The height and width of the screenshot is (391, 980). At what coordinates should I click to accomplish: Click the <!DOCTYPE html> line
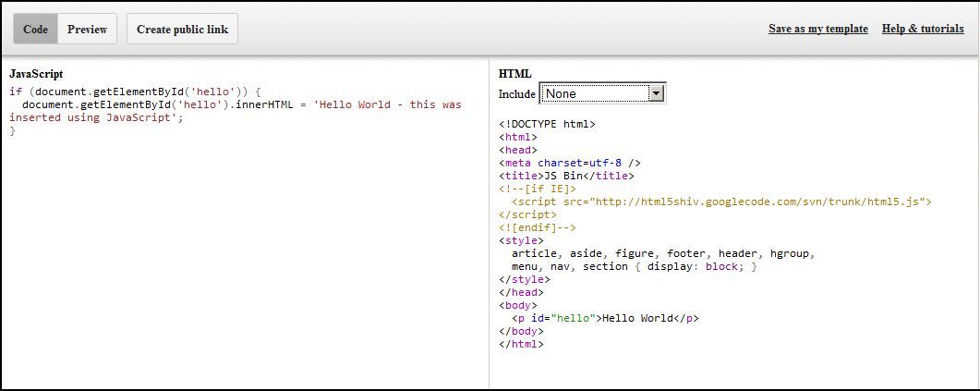547,124
